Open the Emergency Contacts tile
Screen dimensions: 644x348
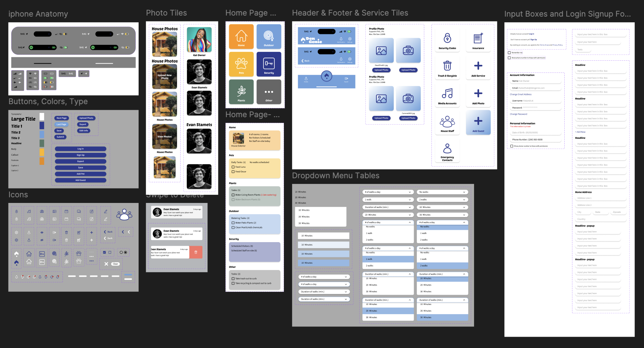pyautogui.click(x=447, y=150)
